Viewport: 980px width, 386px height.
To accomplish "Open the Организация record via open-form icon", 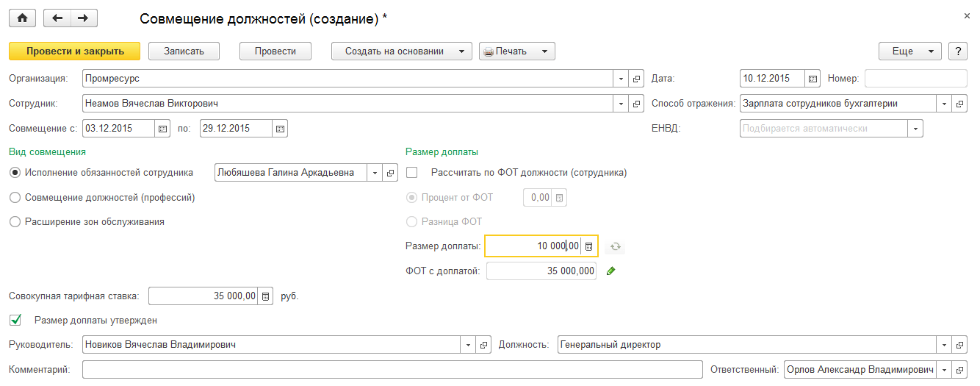I will pos(636,79).
